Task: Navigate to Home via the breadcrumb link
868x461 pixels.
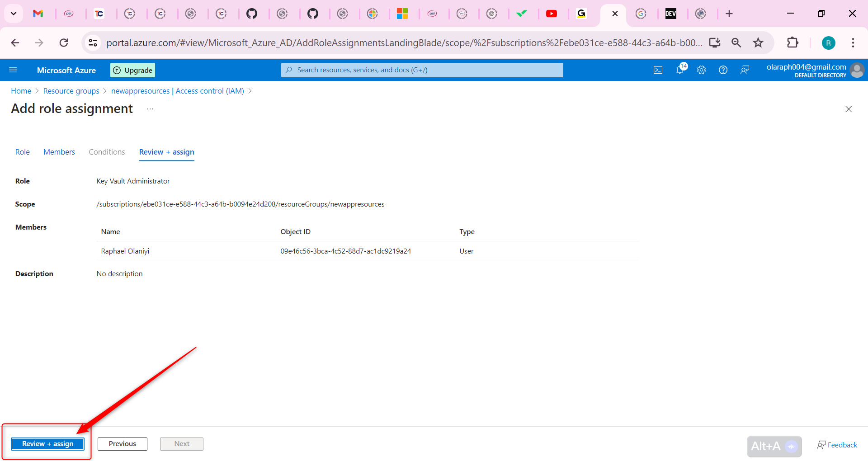Action: tap(21, 91)
